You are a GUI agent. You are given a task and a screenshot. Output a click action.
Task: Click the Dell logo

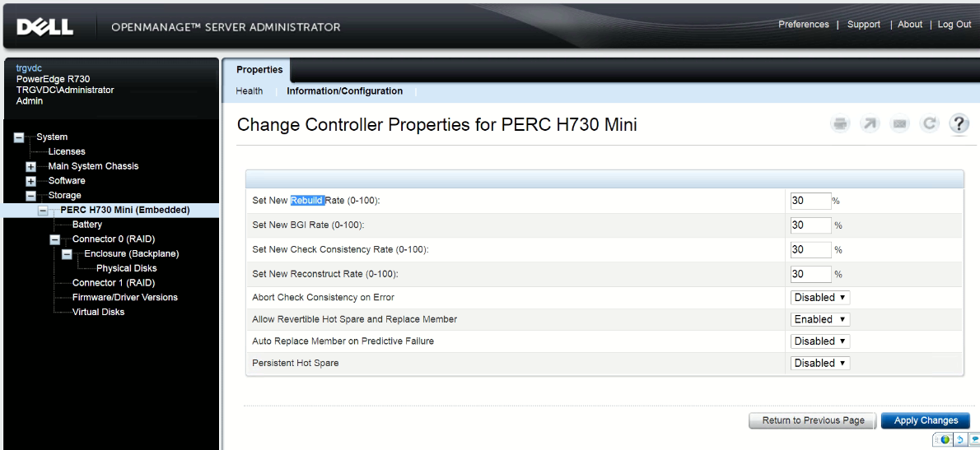click(x=45, y=27)
